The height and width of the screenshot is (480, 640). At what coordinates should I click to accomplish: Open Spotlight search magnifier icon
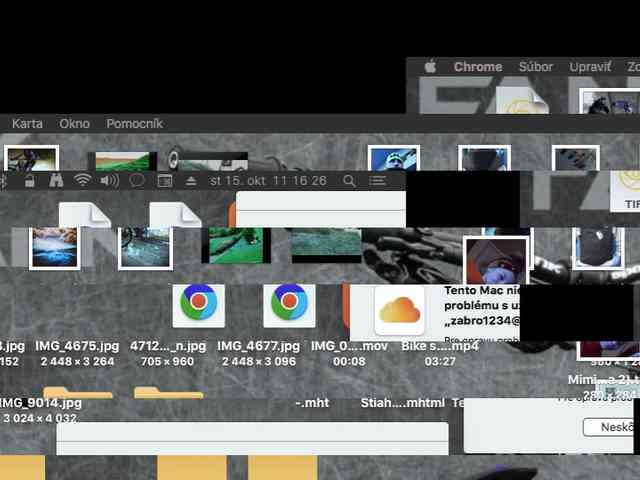pos(349,181)
